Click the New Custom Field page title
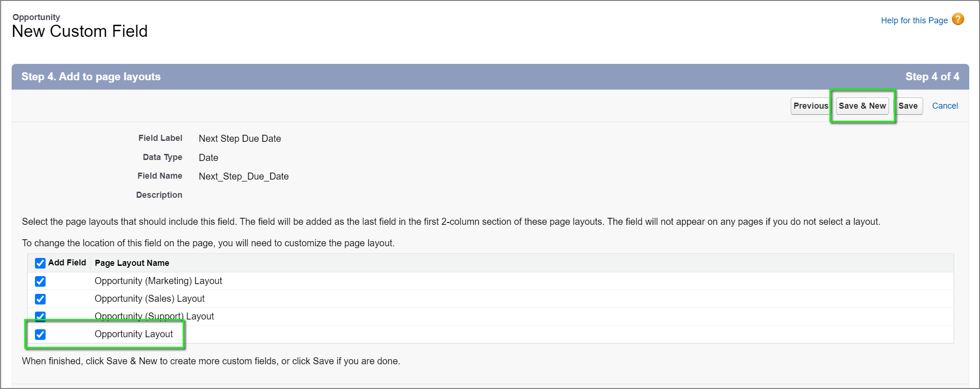The width and height of the screenshot is (980, 389). pos(80,31)
